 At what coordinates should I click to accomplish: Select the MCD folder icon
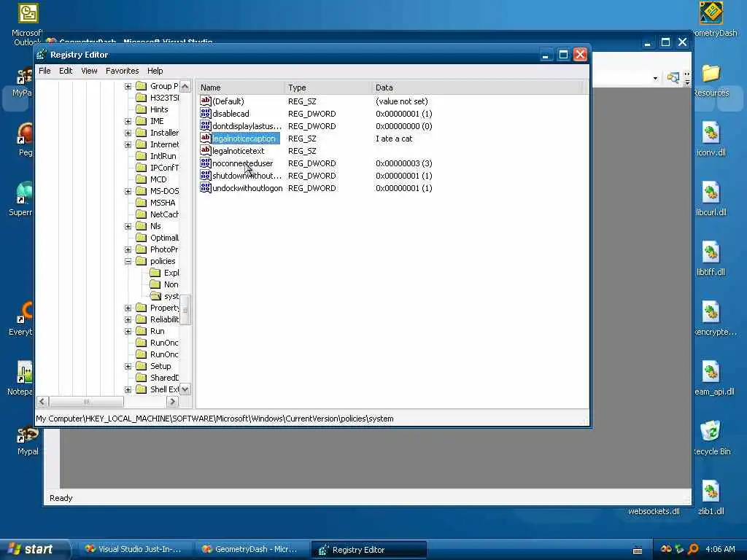[141, 179]
